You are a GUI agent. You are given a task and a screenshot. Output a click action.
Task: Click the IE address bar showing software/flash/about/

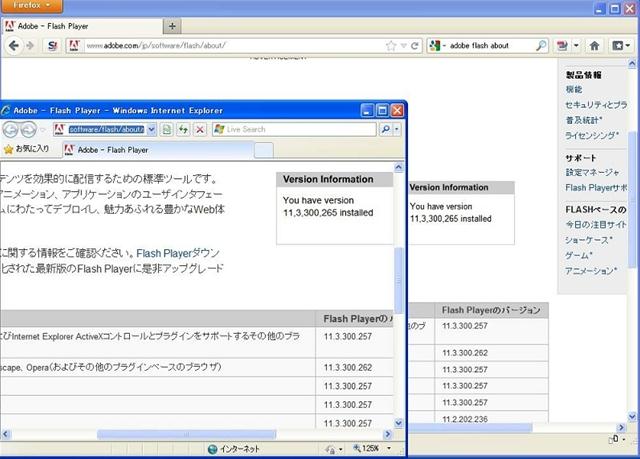(107, 130)
